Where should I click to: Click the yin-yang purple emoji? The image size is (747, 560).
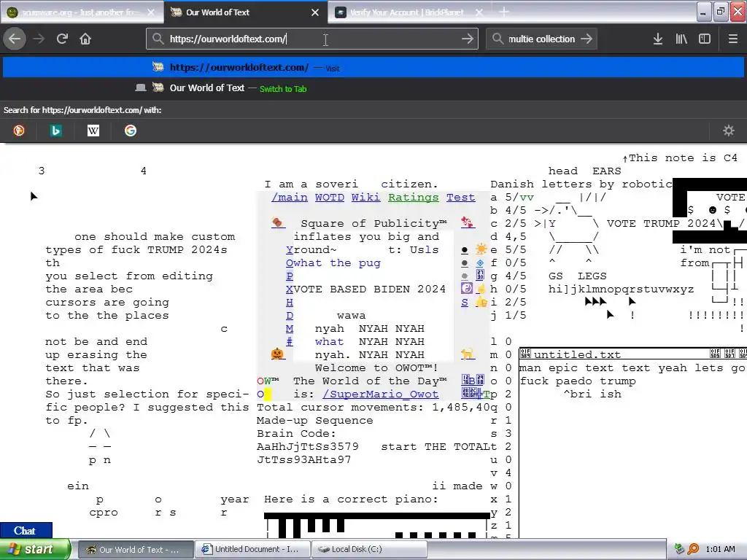tap(467, 288)
